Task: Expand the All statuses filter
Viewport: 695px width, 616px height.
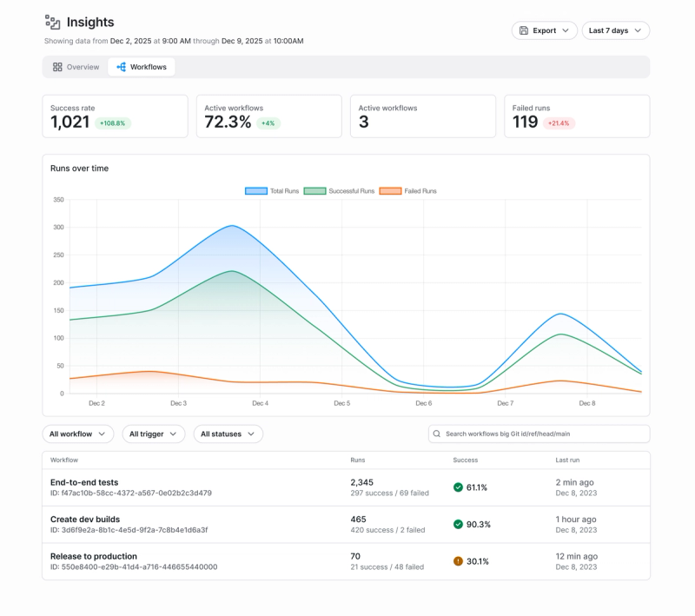Action: coord(228,434)
